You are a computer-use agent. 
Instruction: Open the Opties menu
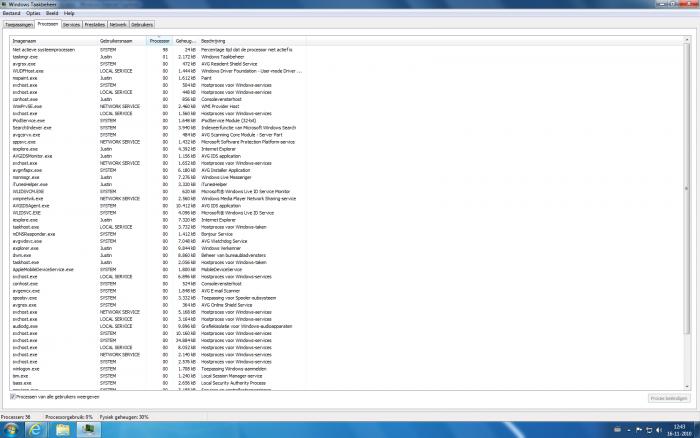click(x=33, y=13)
